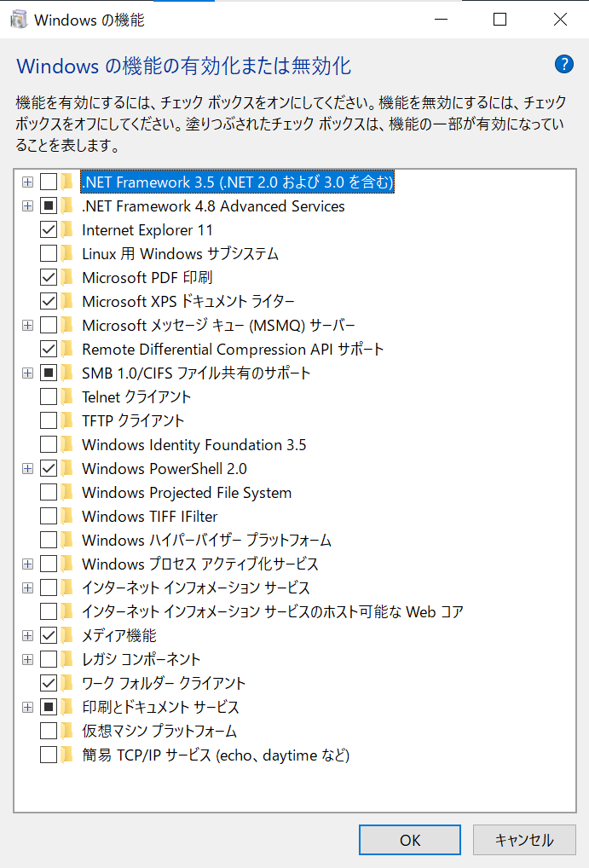This screenshot has width=589, height=868.
Task: Expand .NET Framework 4.8 Advanced Services node
Action: click(27, 206)
